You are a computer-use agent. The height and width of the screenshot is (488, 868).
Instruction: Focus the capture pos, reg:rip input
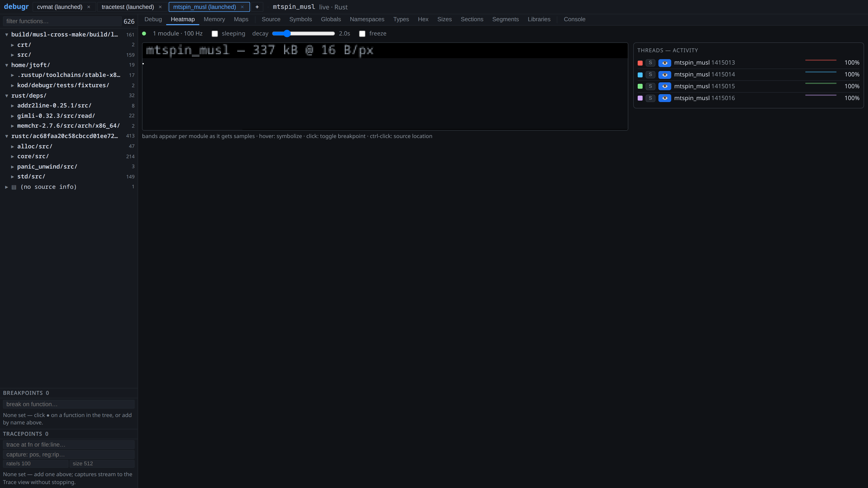[69, 454]
